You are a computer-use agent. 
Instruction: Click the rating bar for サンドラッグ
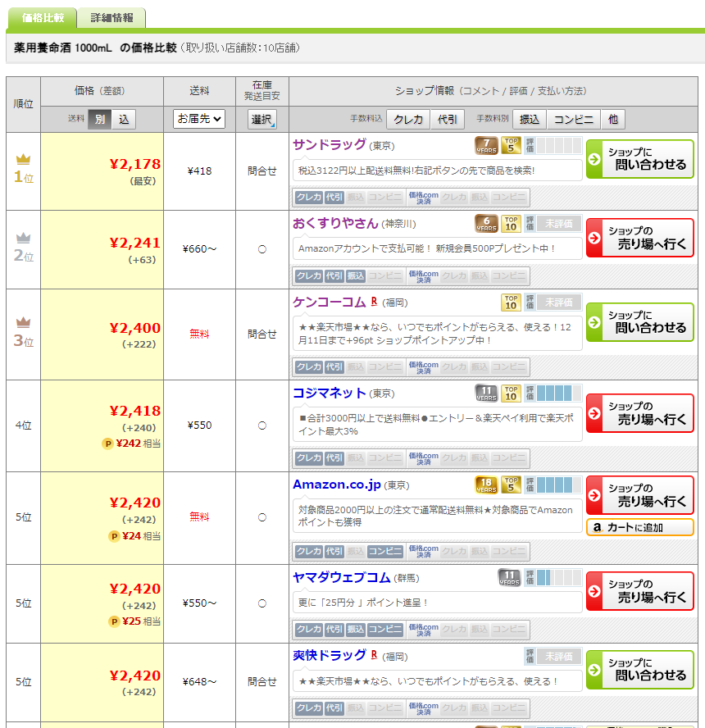[553, 145]
